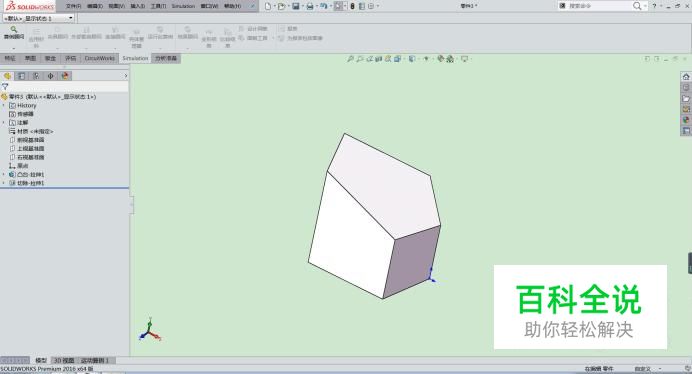Image resolution: width=692 pixels, height=374 pixels.
Task: Open the 编辑(E) menu
Action: [x=95, y=6]
